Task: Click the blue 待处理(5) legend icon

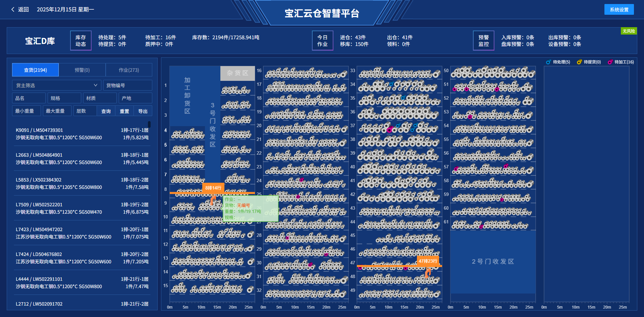Action: point(548,62)
